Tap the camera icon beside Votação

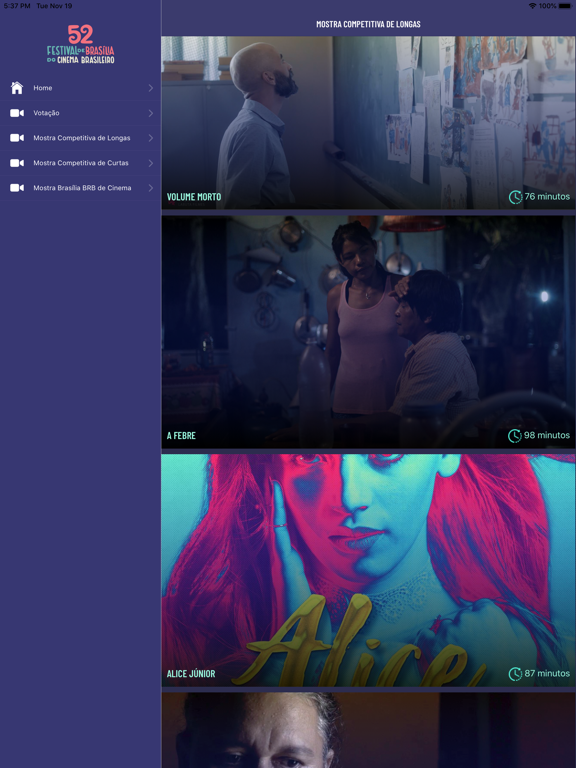(17, 113)
